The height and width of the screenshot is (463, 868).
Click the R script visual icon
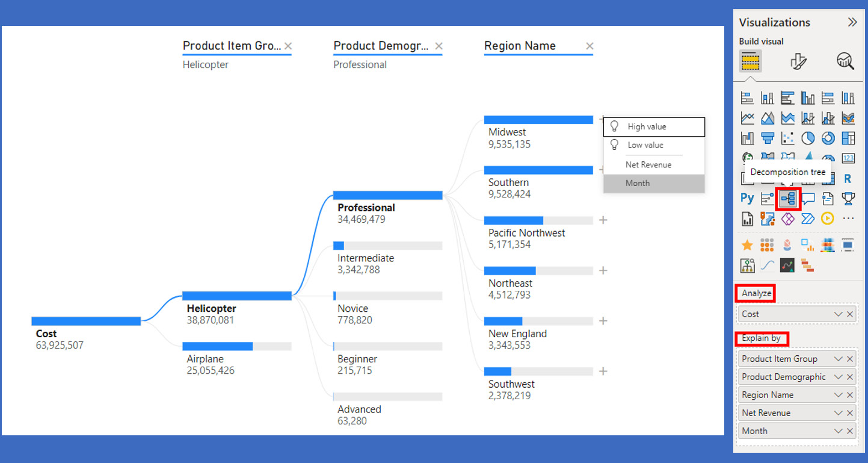(x=848, y=179)
